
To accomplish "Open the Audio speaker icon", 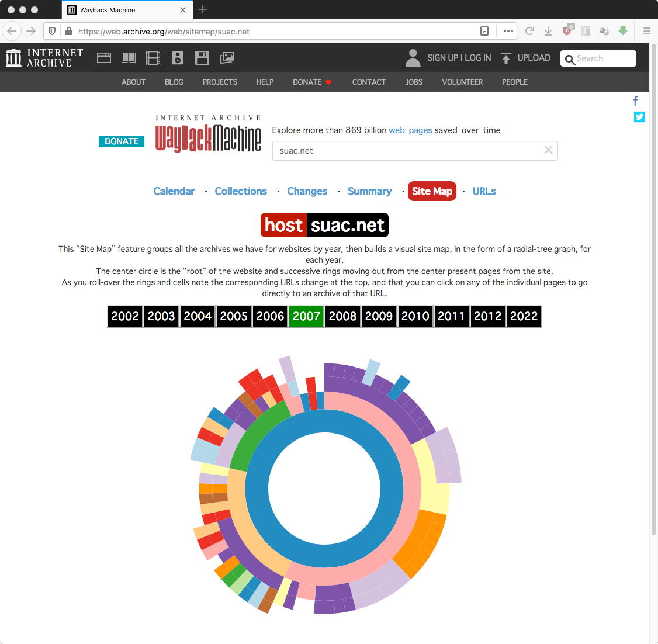I will pyautogui.click(x=178, y=58).
